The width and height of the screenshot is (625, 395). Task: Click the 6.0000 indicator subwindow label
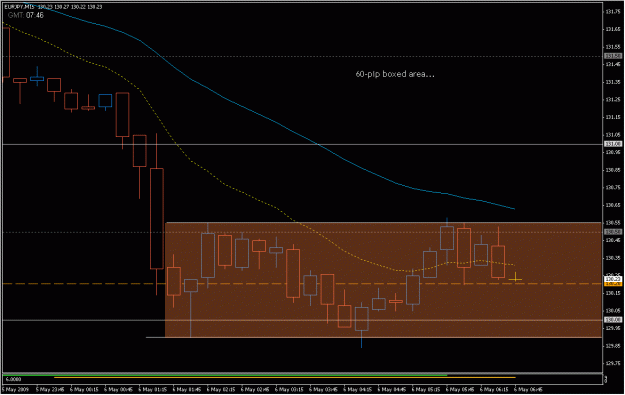tap(13, 379)
